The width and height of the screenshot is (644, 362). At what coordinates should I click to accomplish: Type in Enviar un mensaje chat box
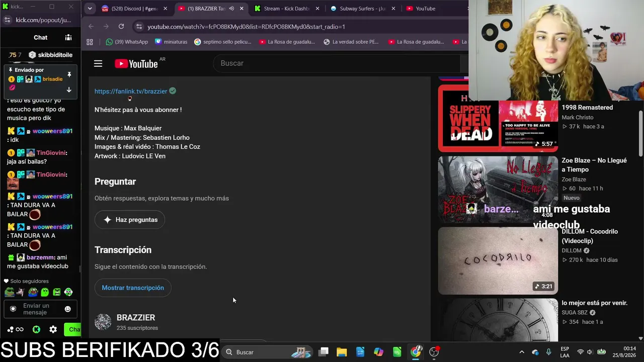(41, 309)
